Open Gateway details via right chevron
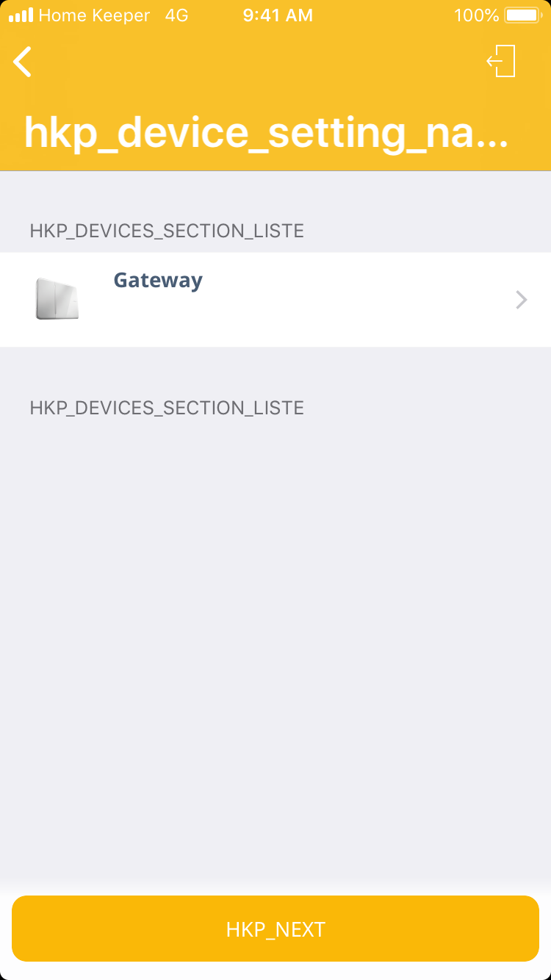Image resolution: width=551 pixels, height=980 pixels. tap(521, 300)
